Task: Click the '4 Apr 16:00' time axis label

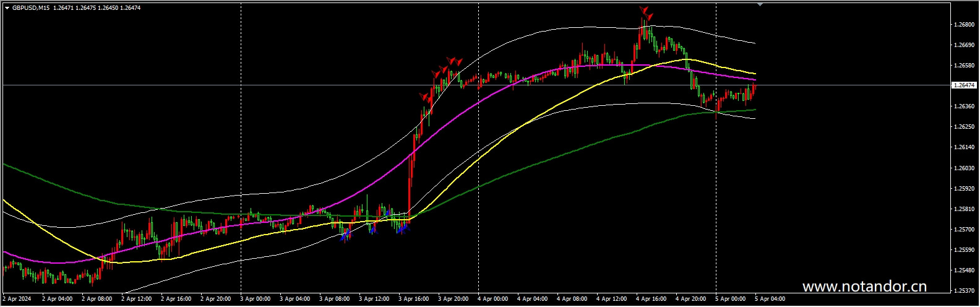Action: click(x=651, y=299)
